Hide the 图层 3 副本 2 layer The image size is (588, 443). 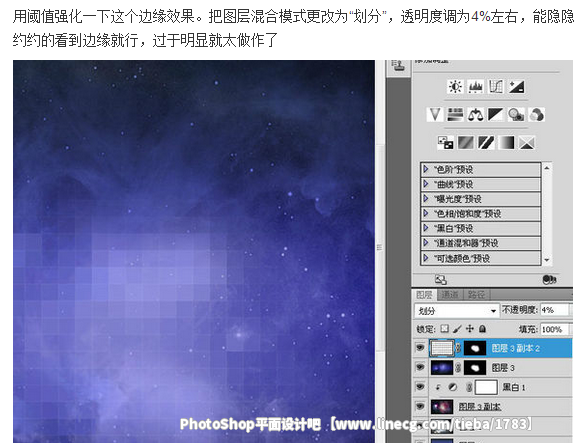[x=420, y=348]
